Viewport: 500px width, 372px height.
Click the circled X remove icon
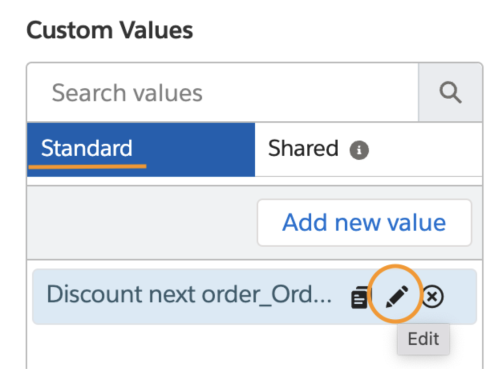pos(433,296)
